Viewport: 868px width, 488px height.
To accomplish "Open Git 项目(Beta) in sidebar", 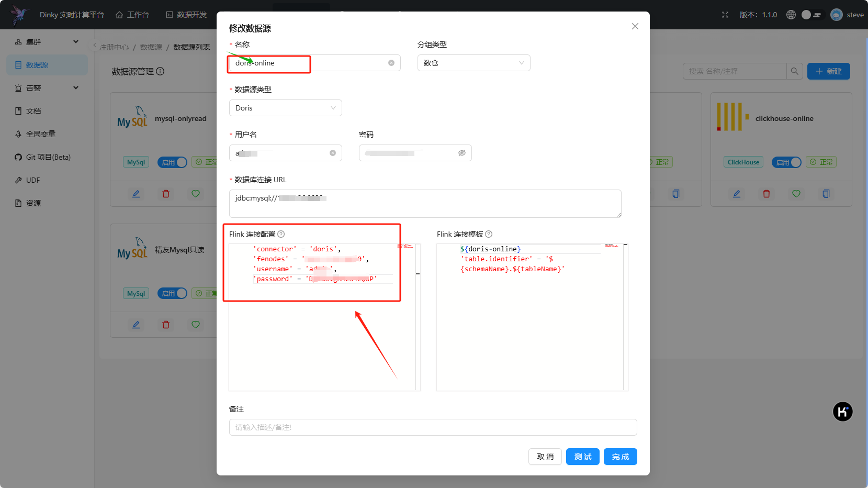I will click(47, 157).
